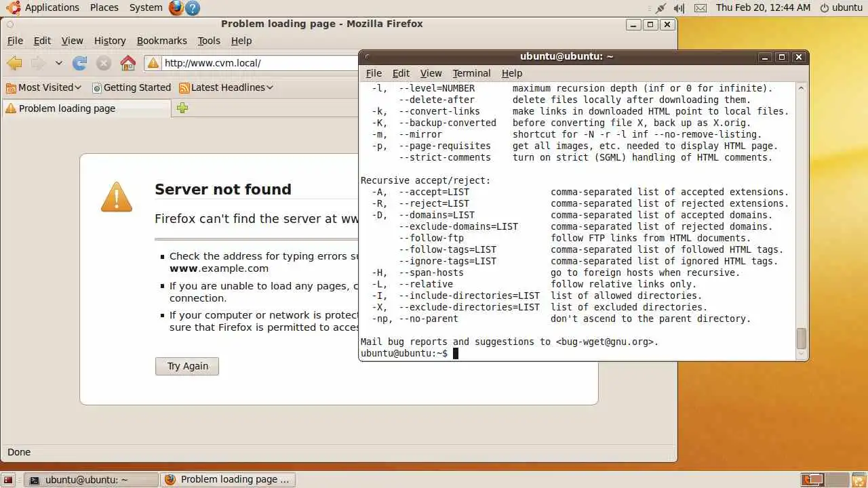Viewport: 868px width, 488px height.
Task: Click the Done status bar text
Action: click(19, 452)
